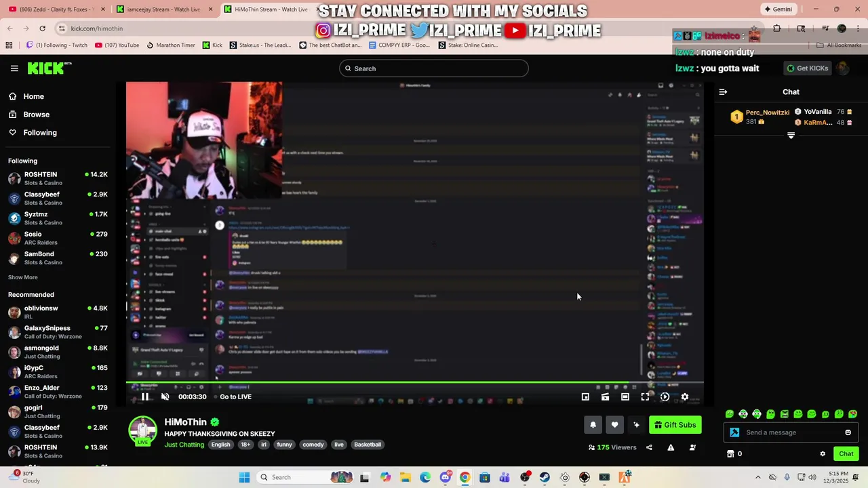Pause the stream video
868x488 pixels.
144,397
